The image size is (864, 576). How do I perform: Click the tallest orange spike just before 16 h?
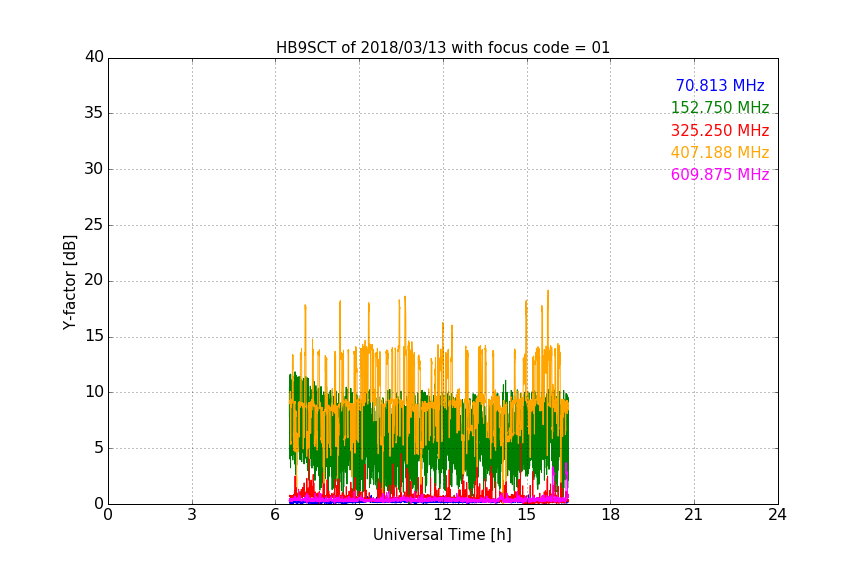(548, 320)
